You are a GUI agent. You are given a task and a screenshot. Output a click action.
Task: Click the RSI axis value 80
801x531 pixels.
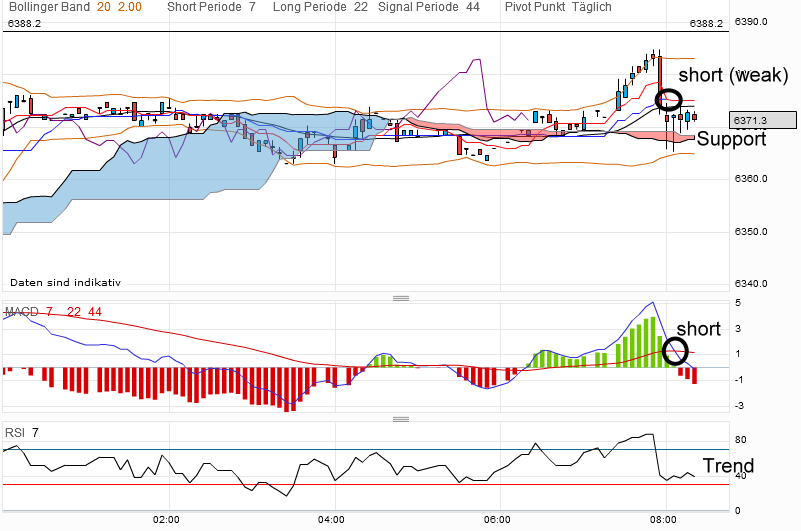740,440
